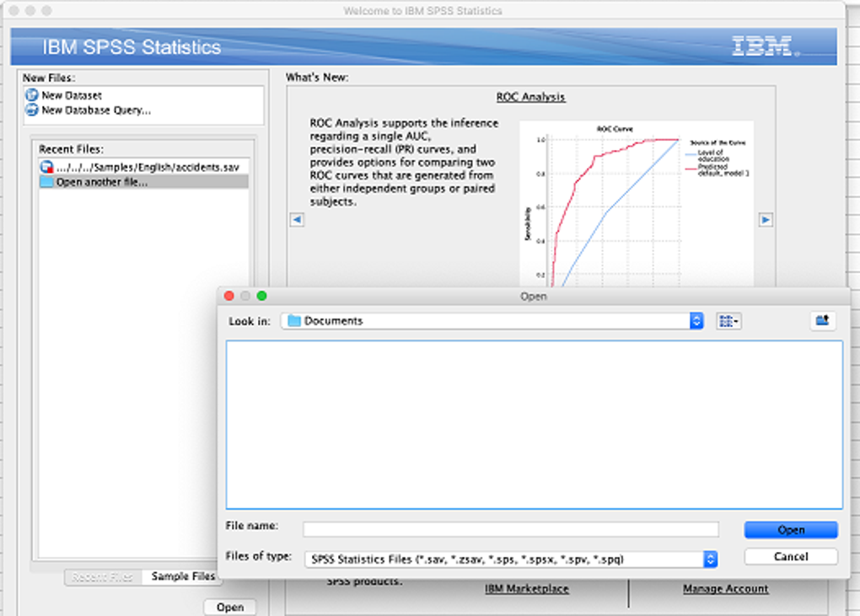Open the ROC Analysis link

click(530, 97)
